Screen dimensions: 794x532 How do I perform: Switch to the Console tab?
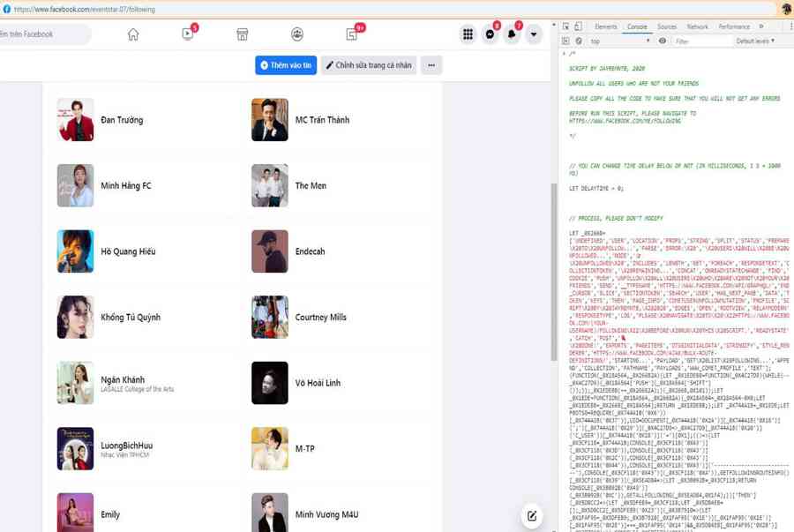tap(637, 26)
